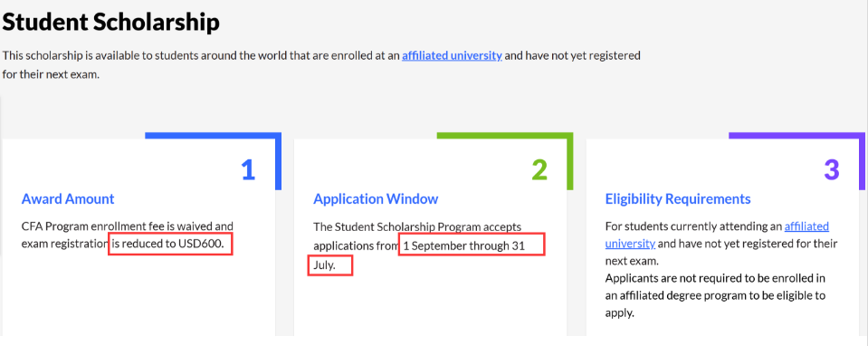Click the green number 2 badge
Viewport: 868px width, 346px height.
pyautogui.click(x=539, y=170)
